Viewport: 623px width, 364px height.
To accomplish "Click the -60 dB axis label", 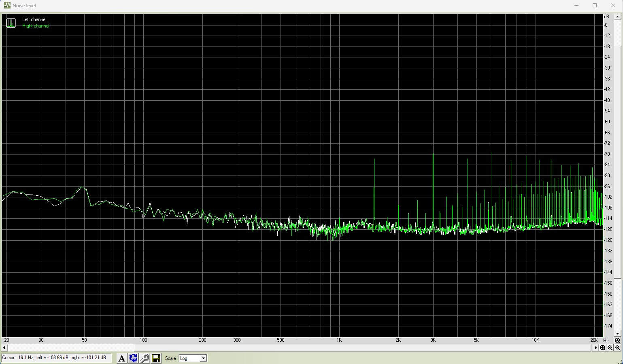I will click(607, 122).
